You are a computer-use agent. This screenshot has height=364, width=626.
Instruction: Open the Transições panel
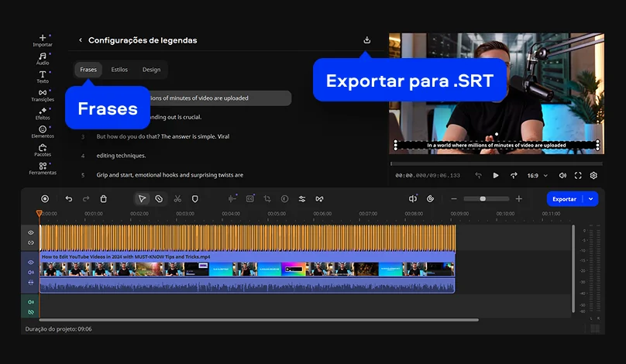[x=43, y=94]
